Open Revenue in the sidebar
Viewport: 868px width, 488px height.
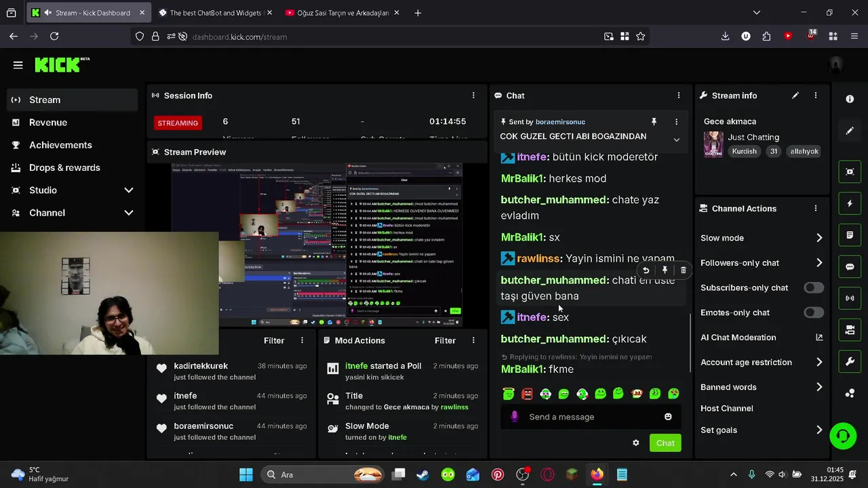[73, 123]
